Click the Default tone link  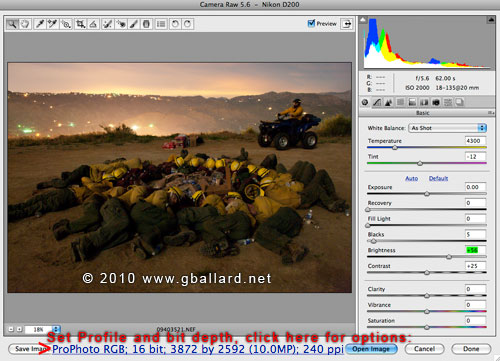point(438,179)
